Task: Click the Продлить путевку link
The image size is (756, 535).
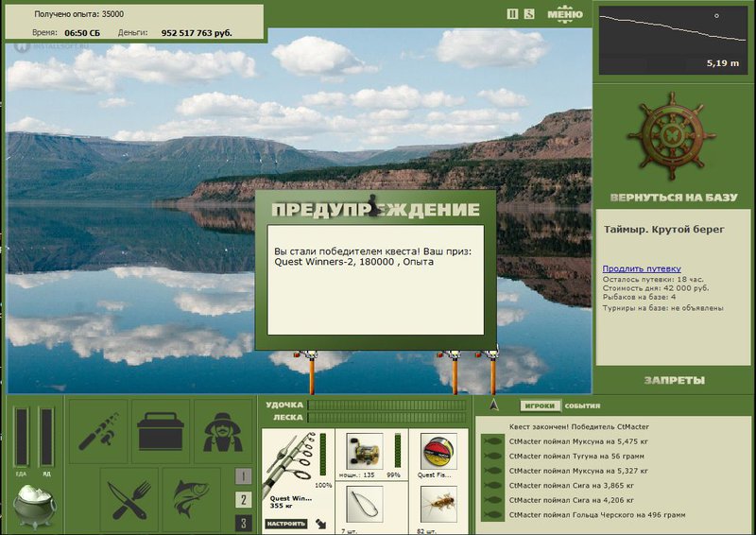Action: coord(642,268)
